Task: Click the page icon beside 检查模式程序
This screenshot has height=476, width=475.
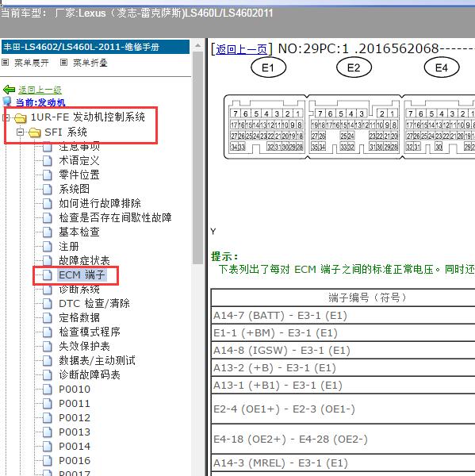Action: [x=47, y=332]
